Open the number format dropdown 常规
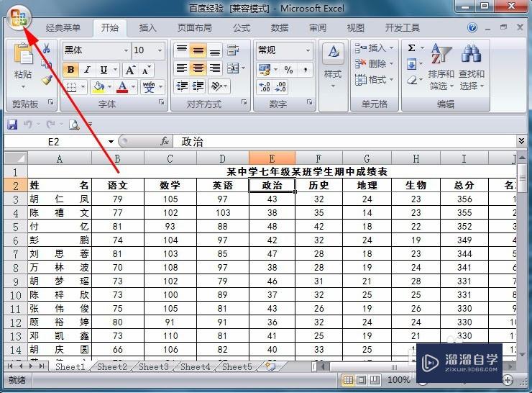 click(x=308, y=50)
